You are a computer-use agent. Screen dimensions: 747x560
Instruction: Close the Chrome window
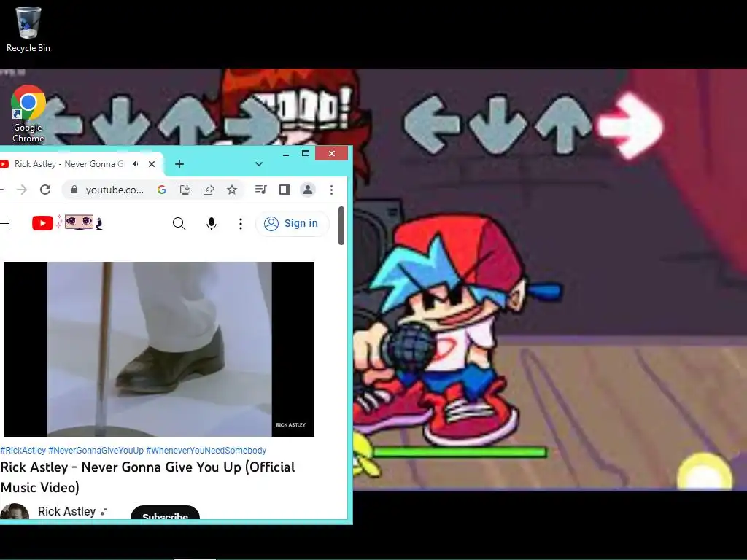pos(332,153)
